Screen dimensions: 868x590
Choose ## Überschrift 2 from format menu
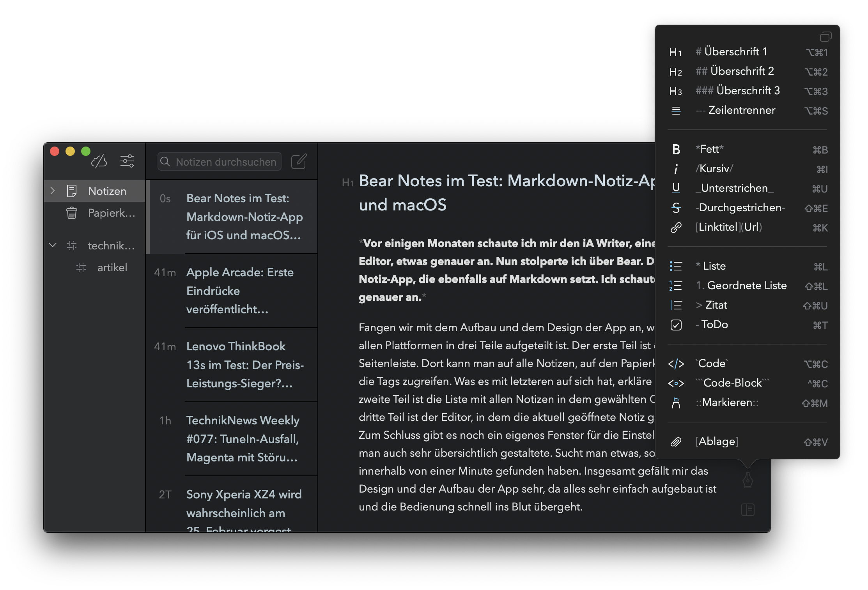tap(748, 71)
